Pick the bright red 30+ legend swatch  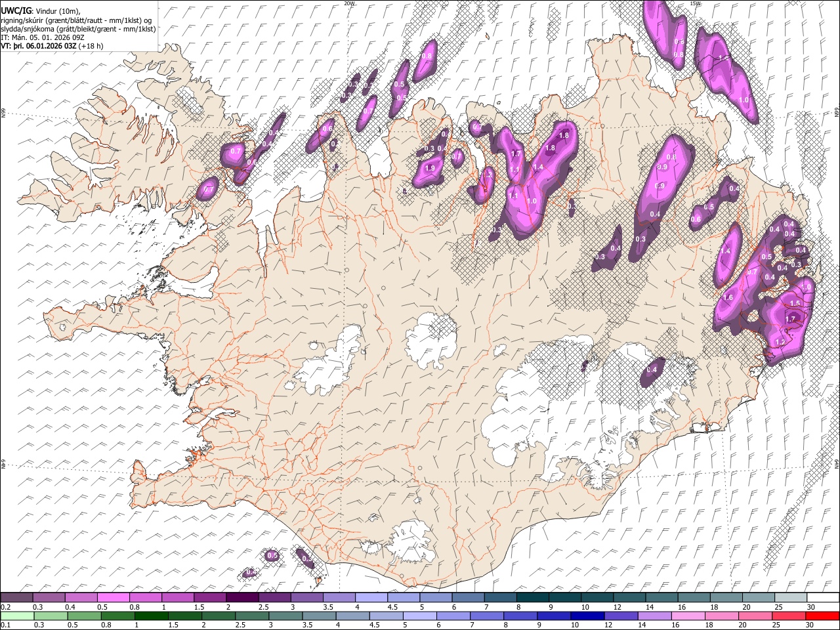[822, 616]
